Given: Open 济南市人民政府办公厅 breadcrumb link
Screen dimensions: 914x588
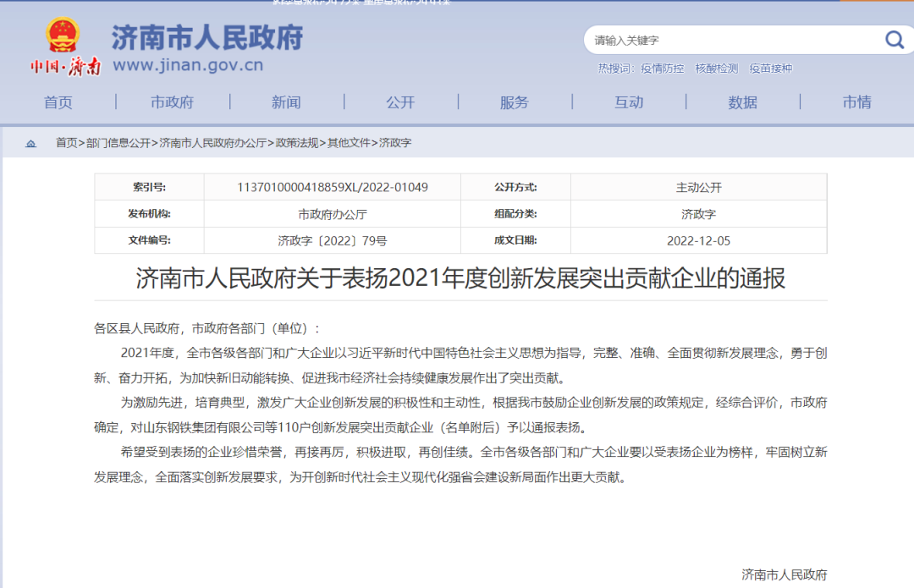Looking at the screenshot, I should (x=212, y=143).
